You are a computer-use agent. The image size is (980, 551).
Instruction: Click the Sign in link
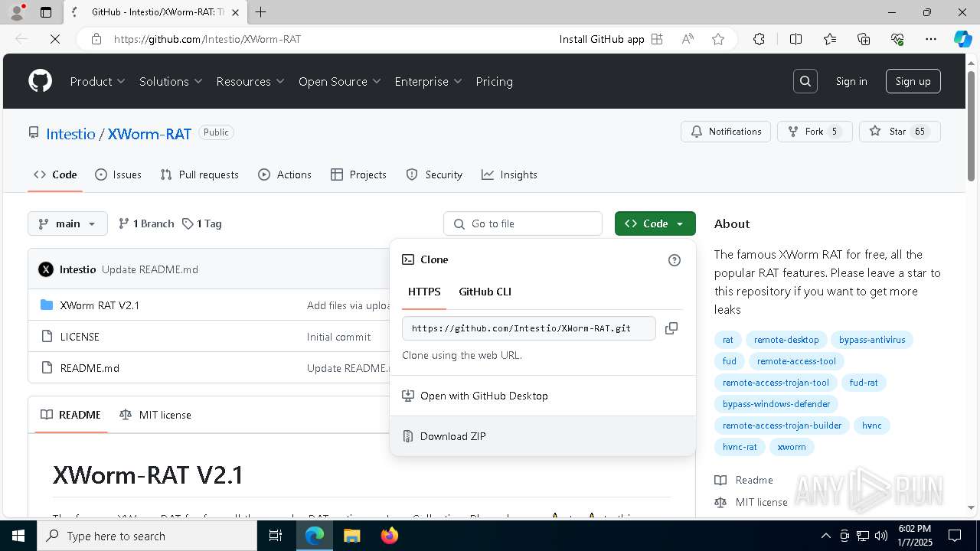pos(851,81)
